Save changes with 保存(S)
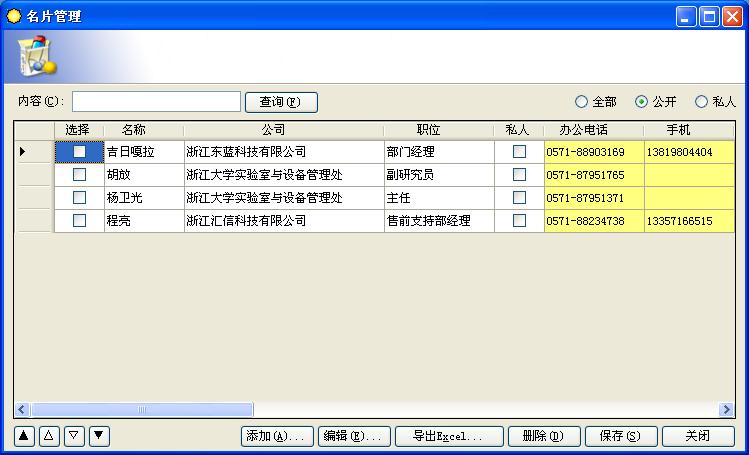This screenshot has height=455, width=749. [x=621, y=436]
